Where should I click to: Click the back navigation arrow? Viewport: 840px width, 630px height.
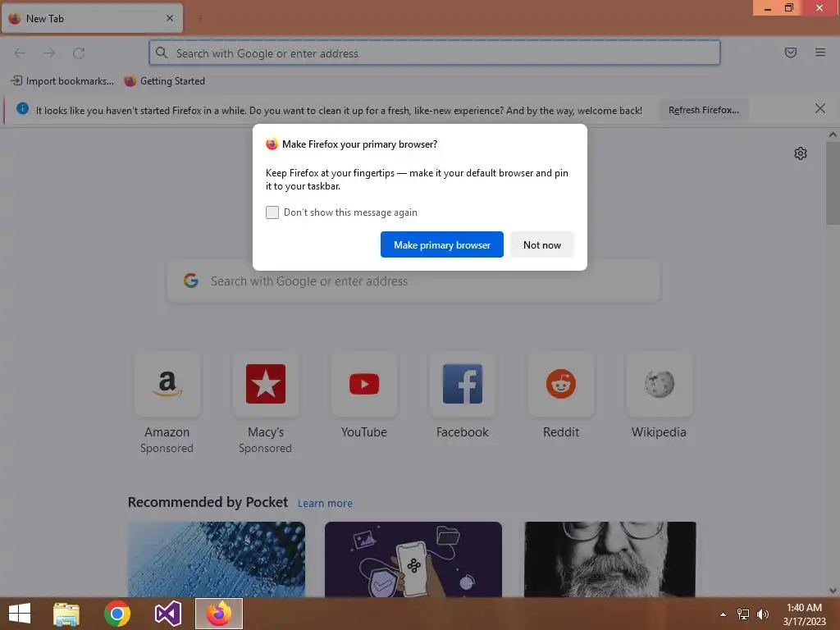click(x=20, y=53)
